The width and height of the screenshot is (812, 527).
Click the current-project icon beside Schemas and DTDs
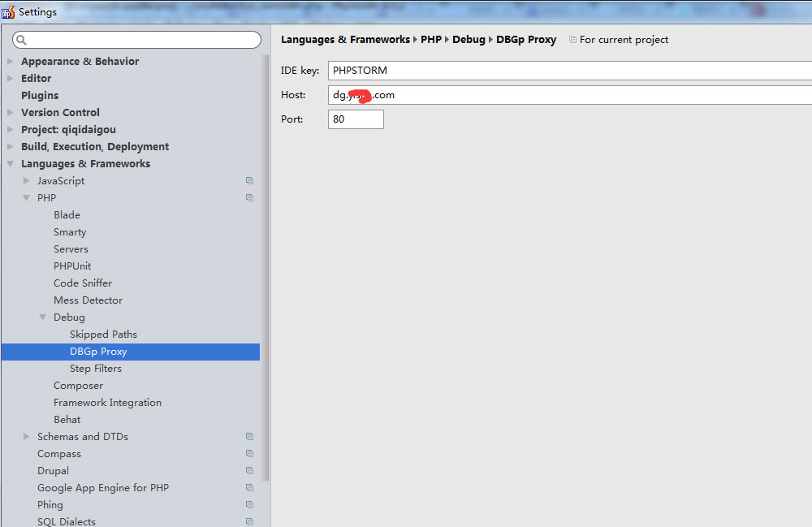click(x=249, y=436)
